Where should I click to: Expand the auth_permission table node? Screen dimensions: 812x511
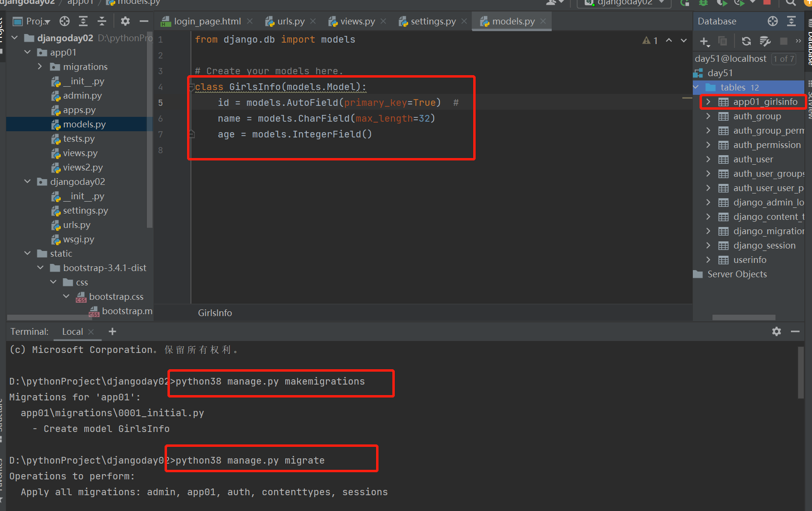[x=708, y=145]
